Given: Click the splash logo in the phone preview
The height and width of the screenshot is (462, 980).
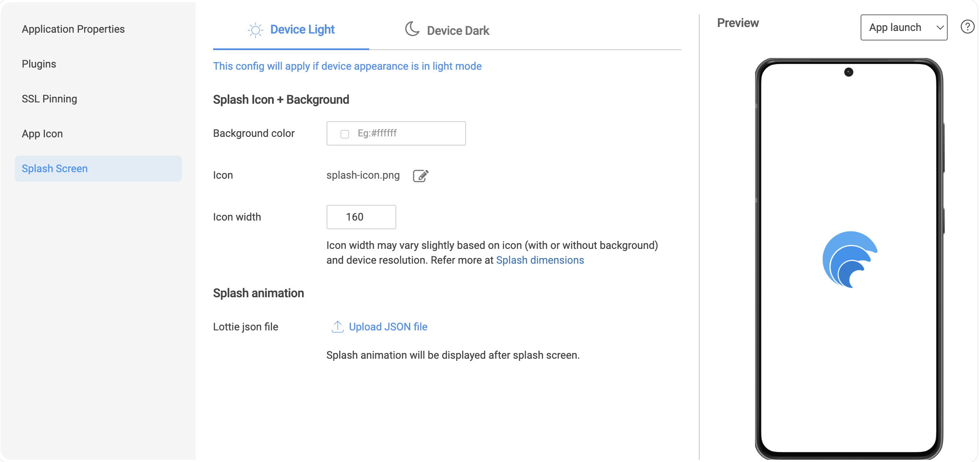Looking at the screenshot, I should click(x=849, y=260).
